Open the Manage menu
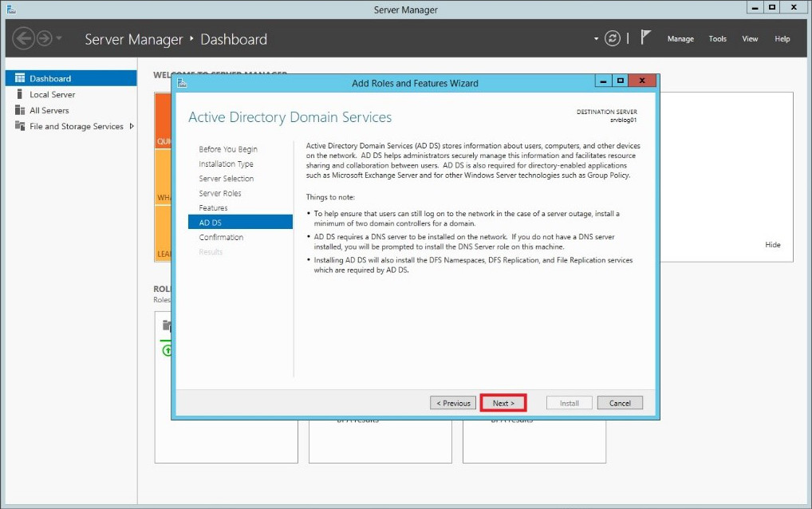 point(680,39)
